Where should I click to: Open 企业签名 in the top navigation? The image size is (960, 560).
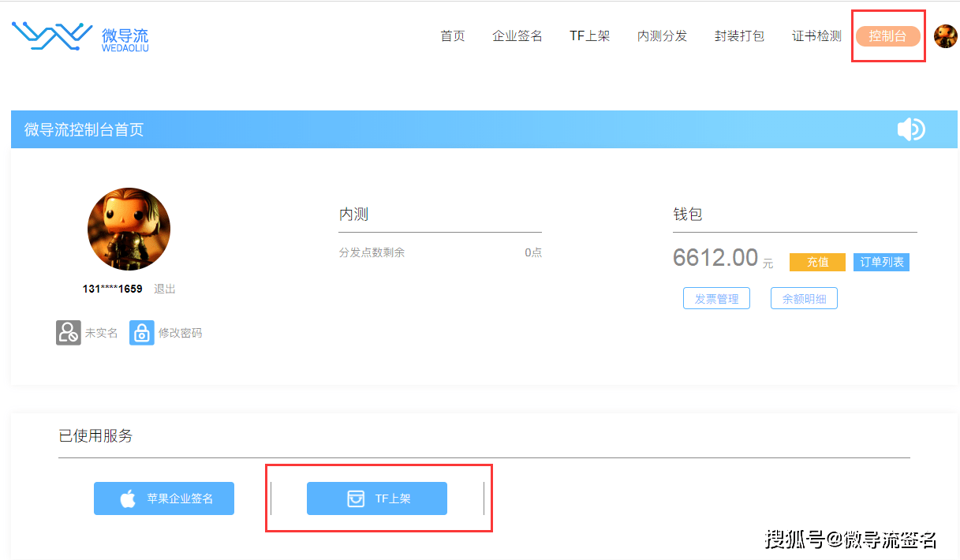517,36
